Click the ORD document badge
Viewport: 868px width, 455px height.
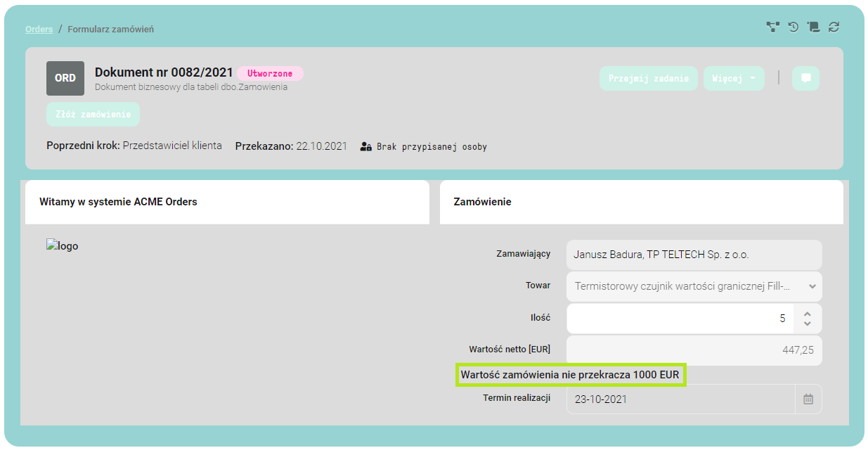[65, 78]
